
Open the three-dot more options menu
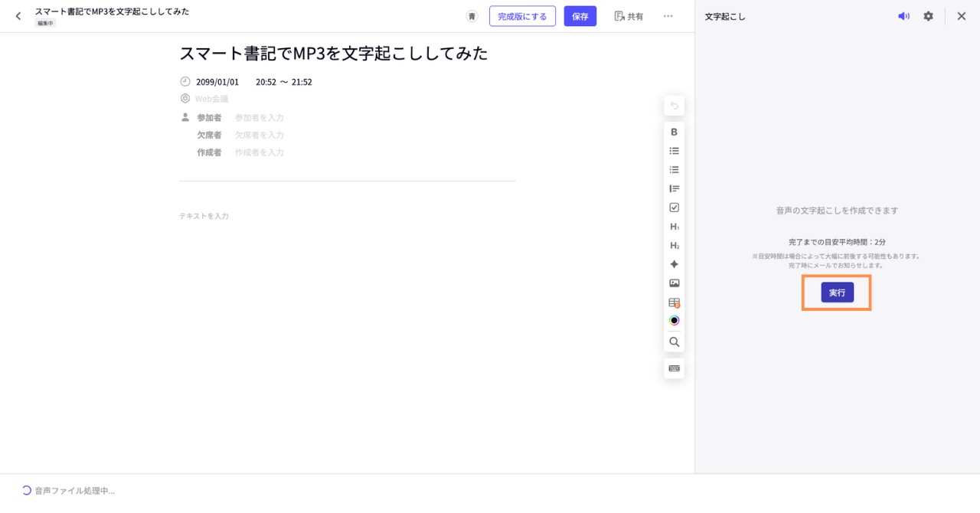click(668, 16)
